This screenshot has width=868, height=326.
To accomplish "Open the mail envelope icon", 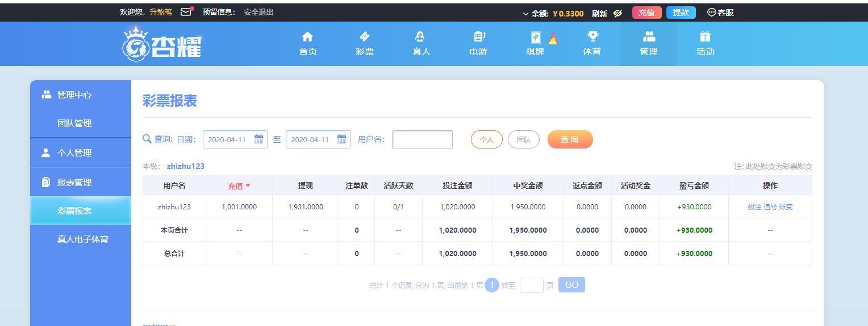I will [x=186, y=12].
